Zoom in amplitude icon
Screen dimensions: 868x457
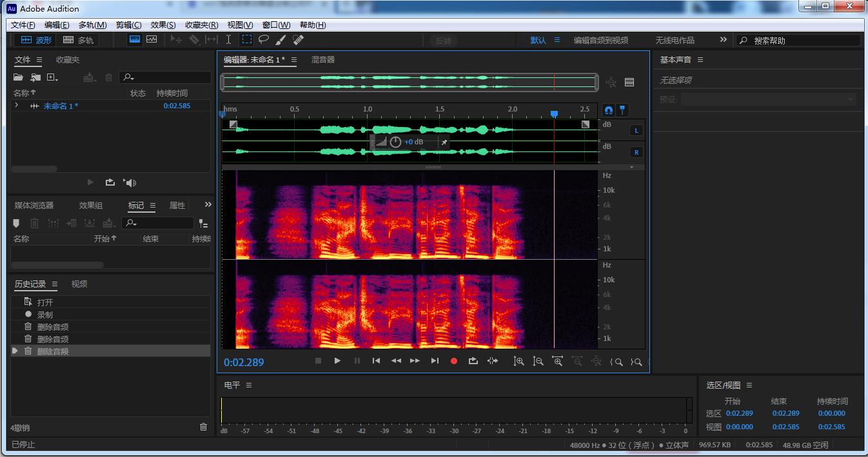(x=518, y=362)
